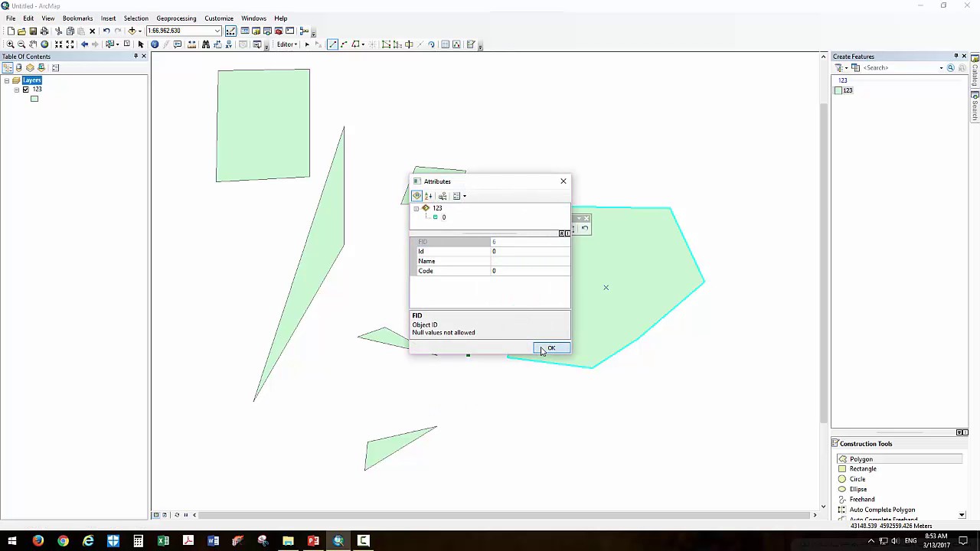Click the Windows Start button

point(12,542)
